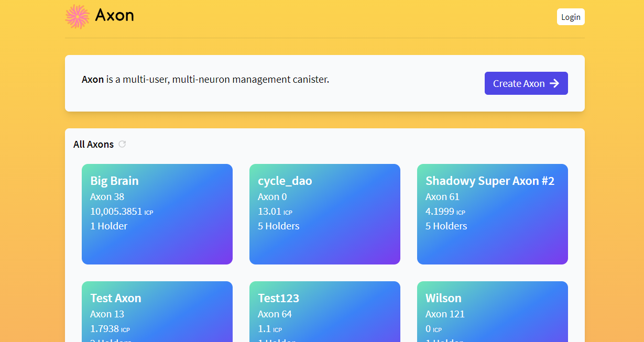Click the "Axon 0" label
This screenshot has width=644, height=342.
272,196
